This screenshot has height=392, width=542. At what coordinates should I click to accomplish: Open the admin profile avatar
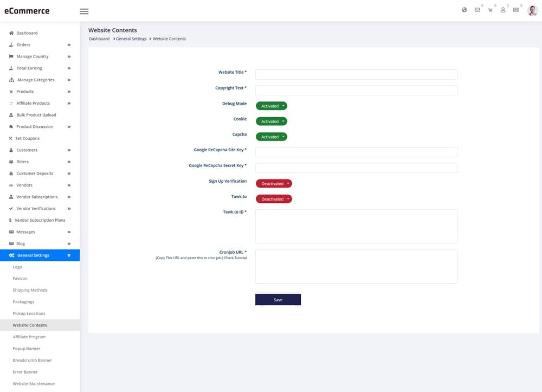[532, 10]
